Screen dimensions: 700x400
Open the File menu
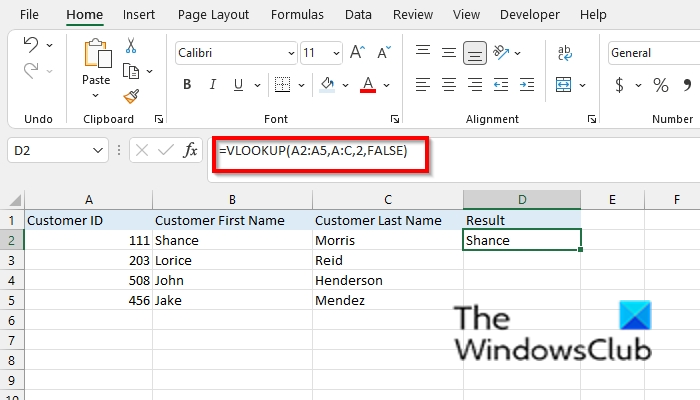coord(29,15)
